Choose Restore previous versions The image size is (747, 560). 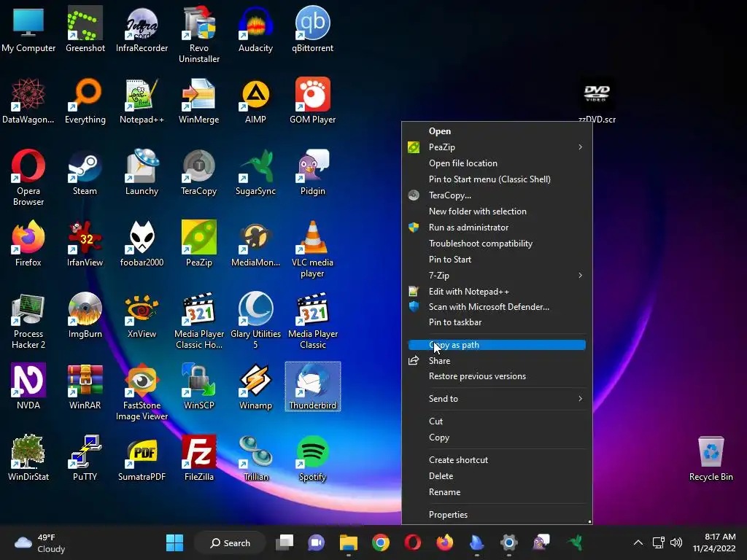497,376
